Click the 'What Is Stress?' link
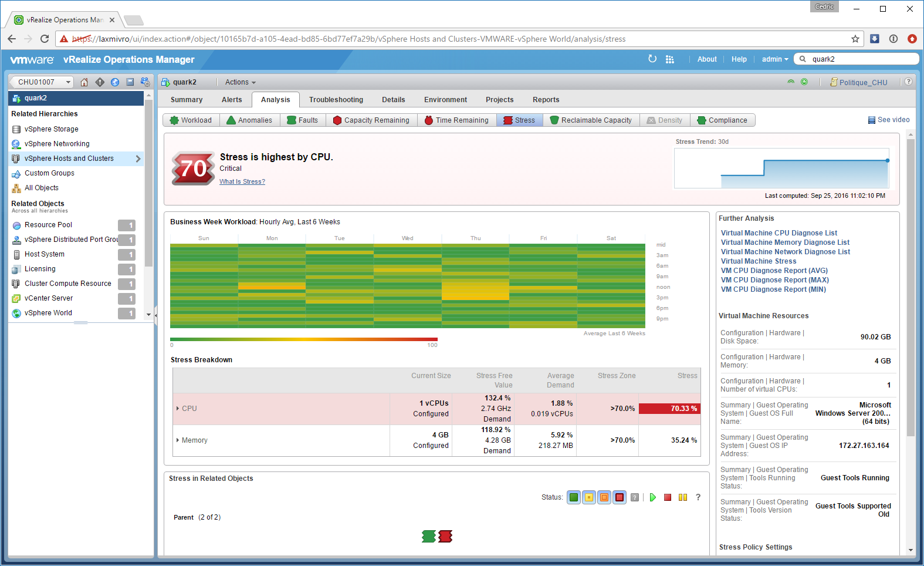 (242, 182)
